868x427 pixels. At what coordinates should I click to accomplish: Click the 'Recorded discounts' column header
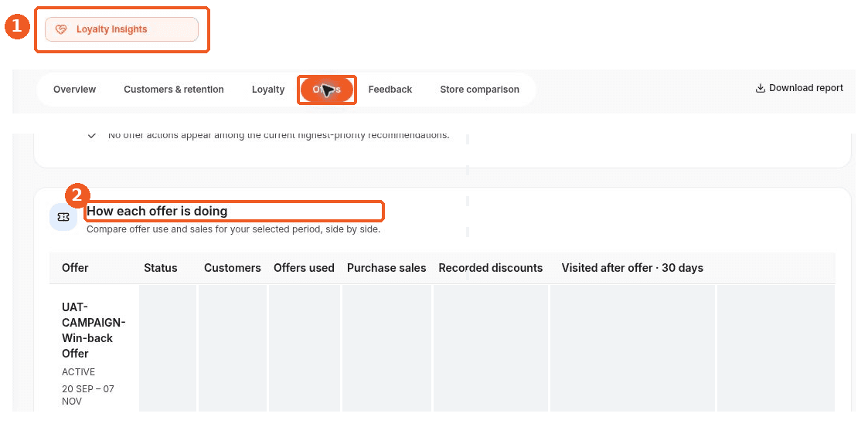[491, 268]
